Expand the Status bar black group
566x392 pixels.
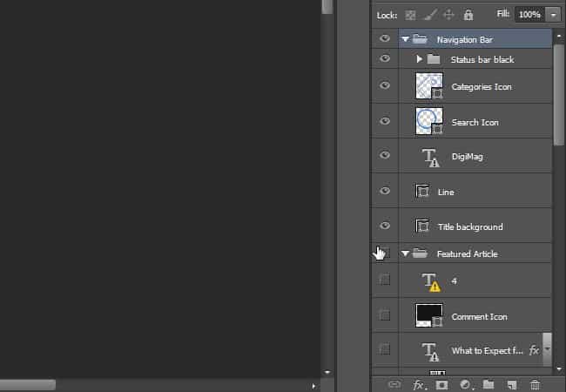click(x=419, y=59)
